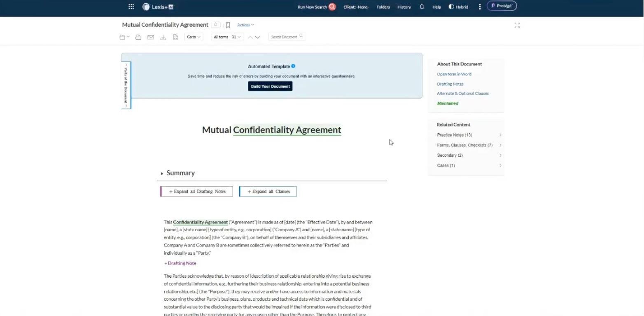Click the red Run New Search icon

pyautogui.click(x=332, y=7)
